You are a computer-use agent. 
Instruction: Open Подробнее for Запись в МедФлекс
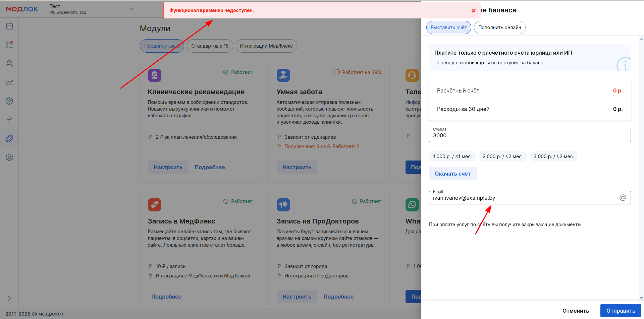pyautogui.click(x=166, y=297)
